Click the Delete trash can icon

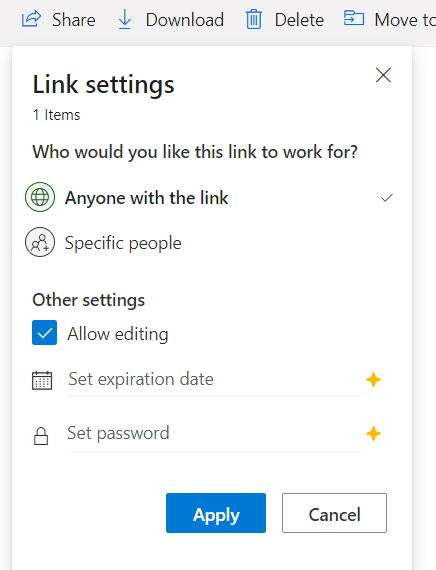tap(253, 19)
